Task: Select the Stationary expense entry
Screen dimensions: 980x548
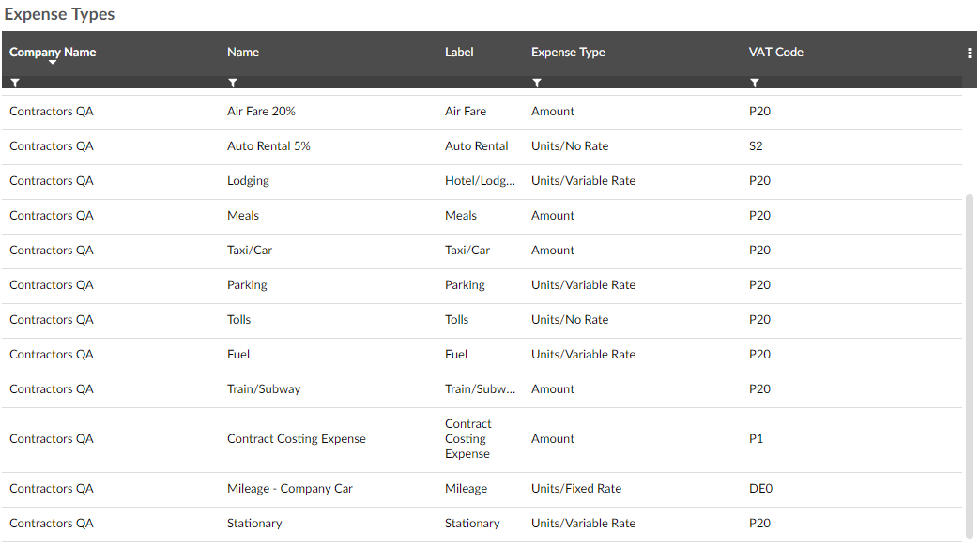Action: pyautogui.click(x=253, y=523)
